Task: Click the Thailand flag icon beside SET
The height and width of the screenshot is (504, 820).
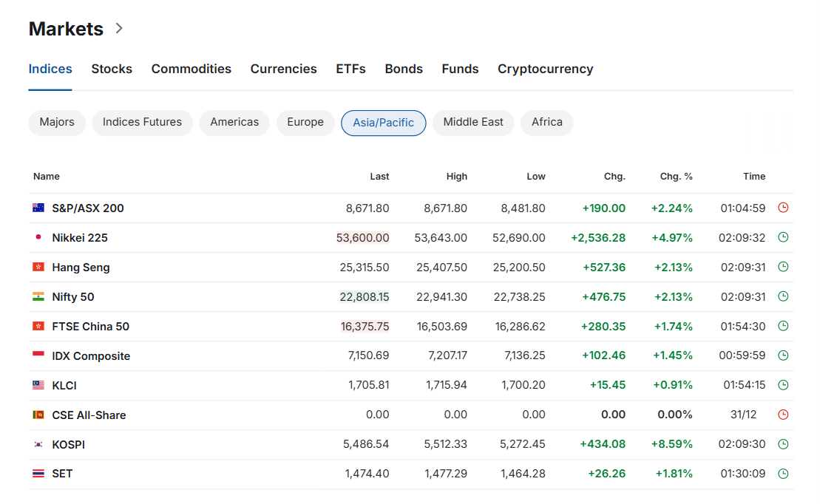Action: 38,474
